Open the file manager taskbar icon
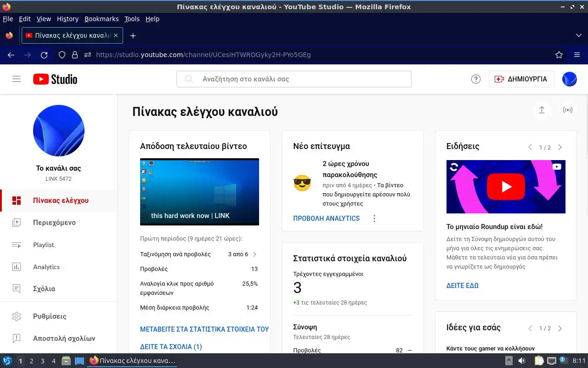Screen dimensions: 588x368 click(66, 361)
